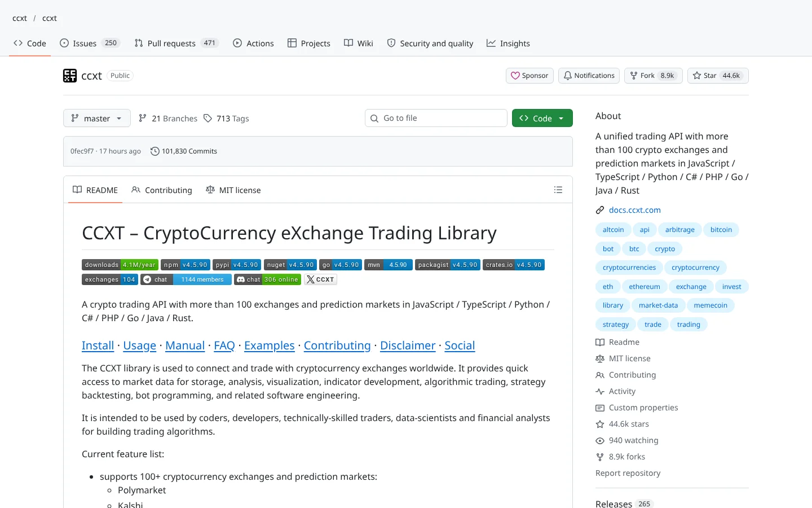The height and width of the screenshot is (508, 812).
Task: Click the crates.io v4.5.90 badge
Action: click(x=514, y=265)
